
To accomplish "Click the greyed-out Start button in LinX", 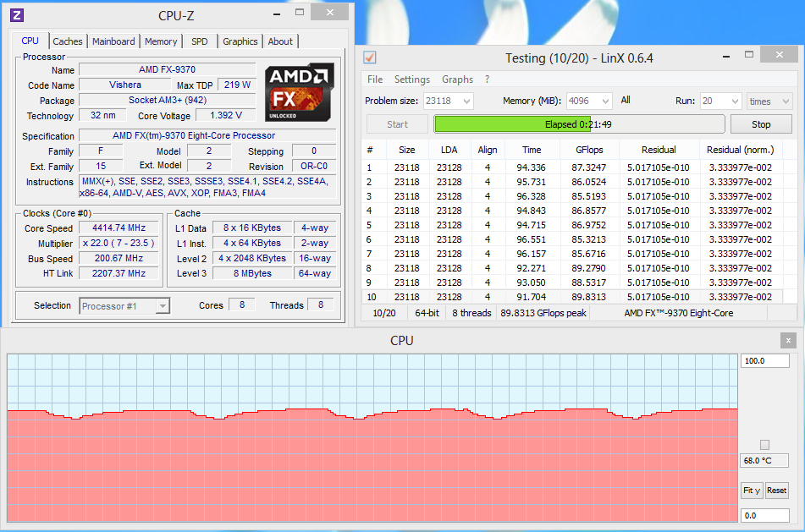I will (x=397, y=124).
